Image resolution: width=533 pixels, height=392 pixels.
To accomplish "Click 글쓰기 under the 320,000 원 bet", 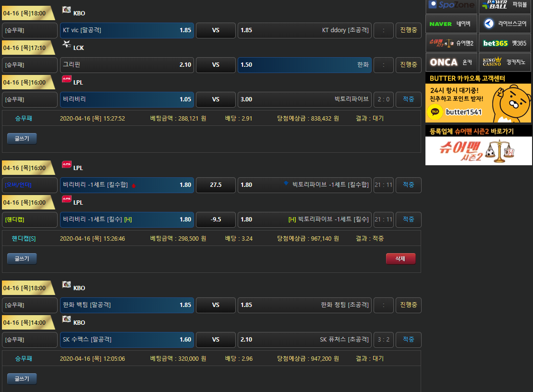I will point(22,379).
